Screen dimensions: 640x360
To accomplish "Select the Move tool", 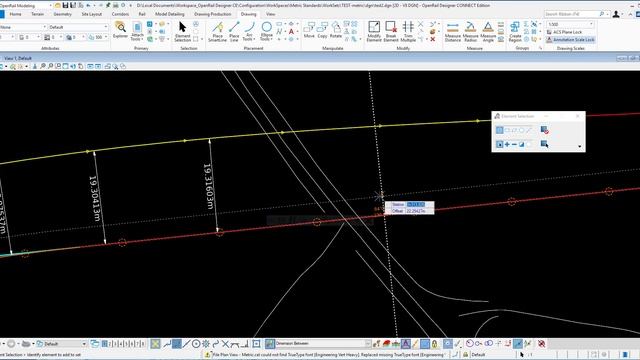I will click(x=309, y=30).
